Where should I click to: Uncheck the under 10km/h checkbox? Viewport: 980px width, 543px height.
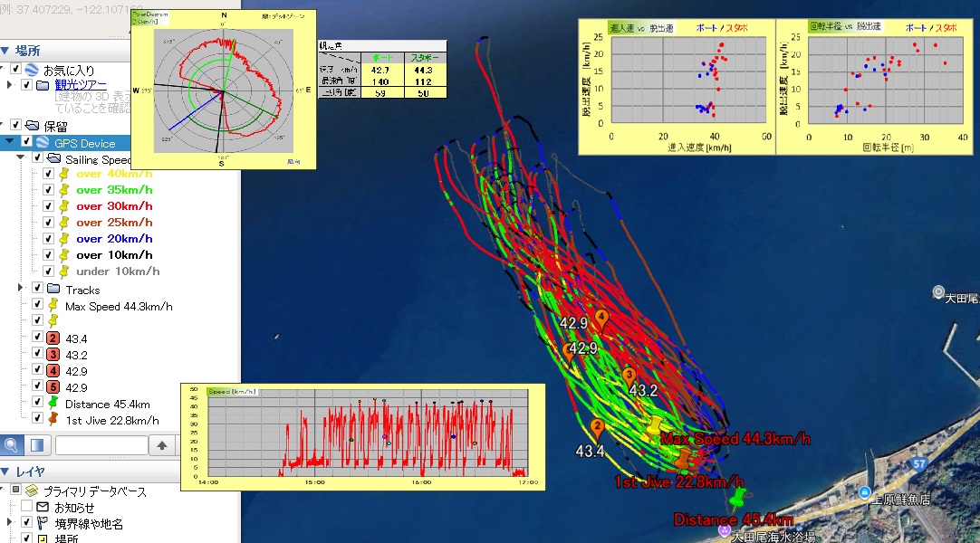click(x=48, y=271)
